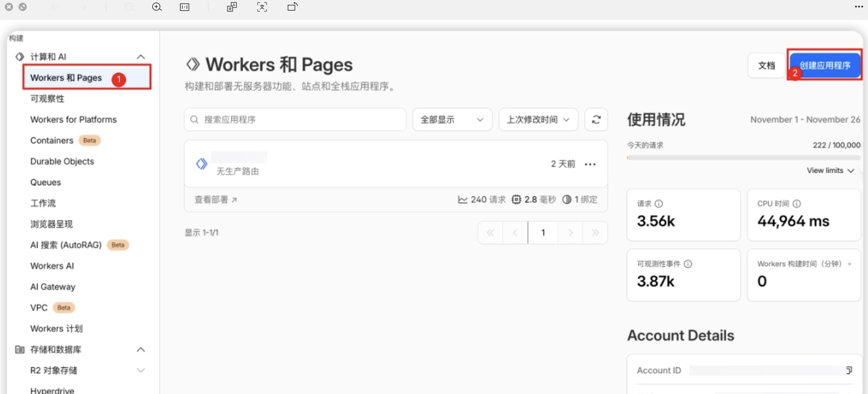Go to the next results page
This screenshot has height=394, width=868.
point(570,233)
